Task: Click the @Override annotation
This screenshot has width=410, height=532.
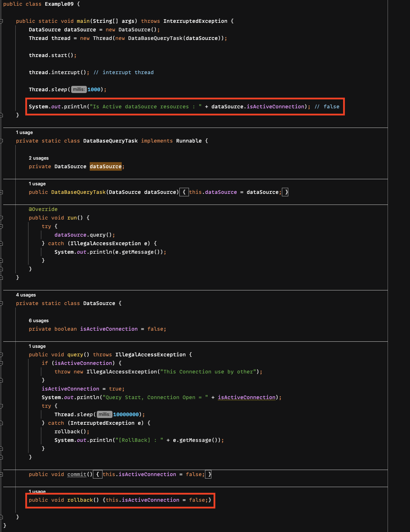Action: (43, 209)
